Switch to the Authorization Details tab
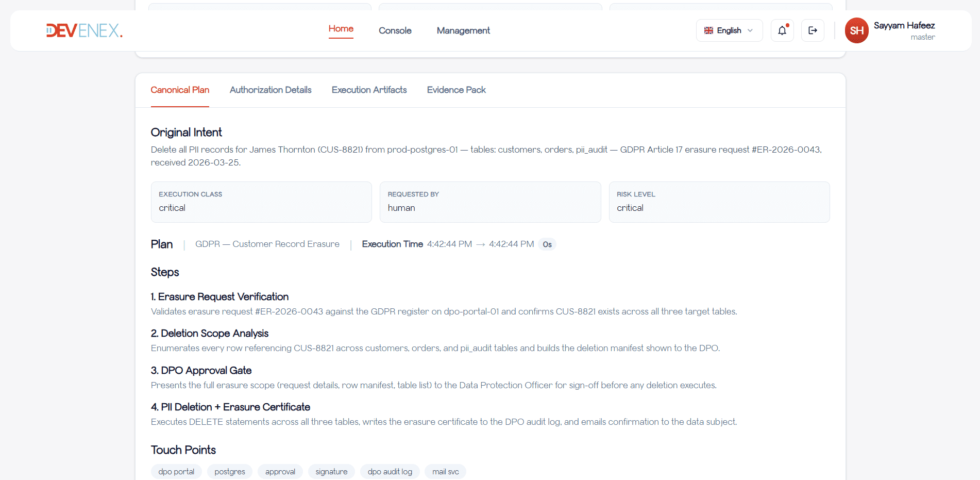 271,90
